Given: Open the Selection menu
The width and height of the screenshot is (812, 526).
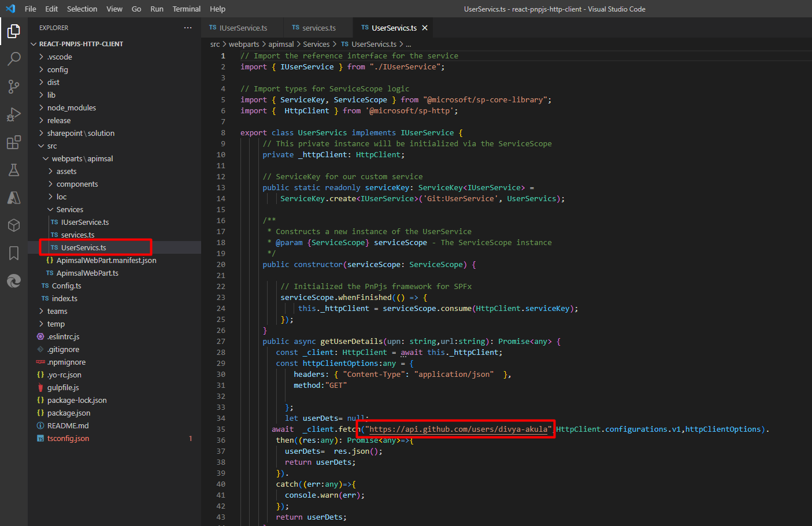Looking at the screenshot, I should [x=82, y=9].
